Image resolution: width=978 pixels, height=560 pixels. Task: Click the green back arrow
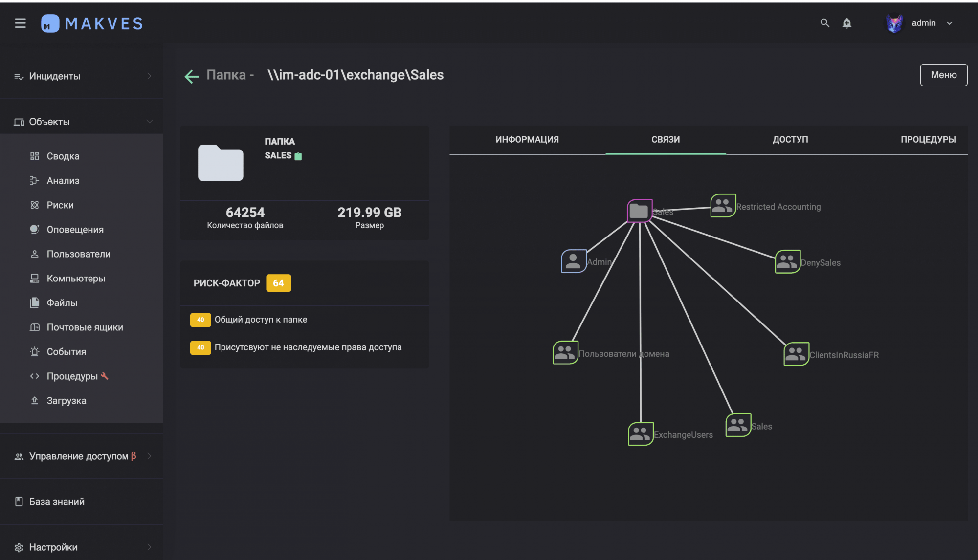(x=191, y=76)
